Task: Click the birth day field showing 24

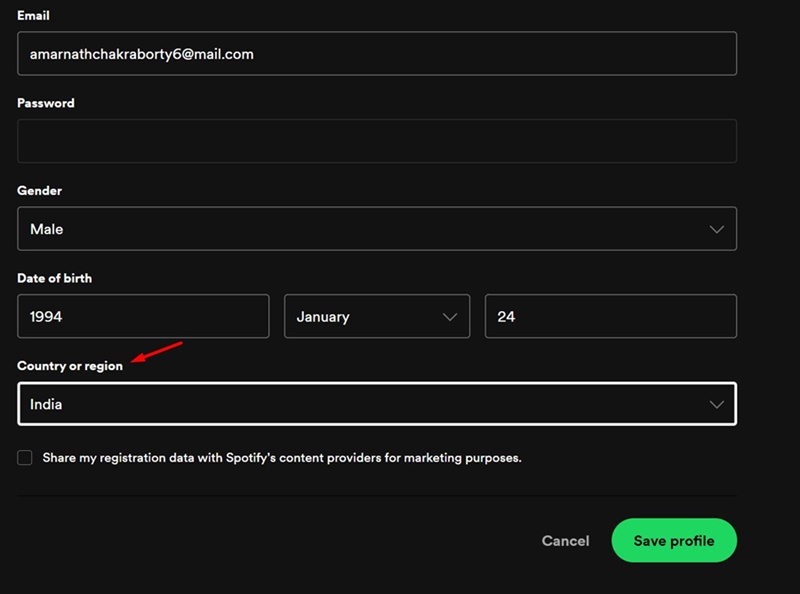Action: [x=611, y=316]
